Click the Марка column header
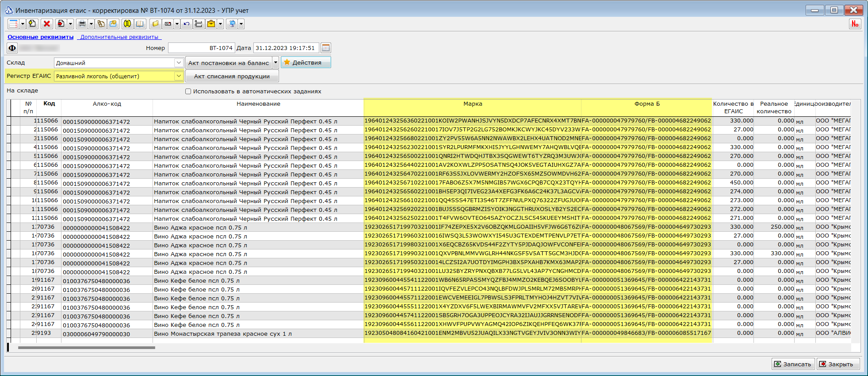 (x=472, y=107)
